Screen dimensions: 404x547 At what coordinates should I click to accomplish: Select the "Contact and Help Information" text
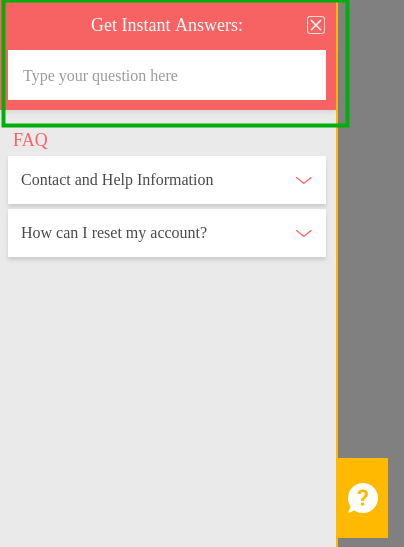point(117,180)
